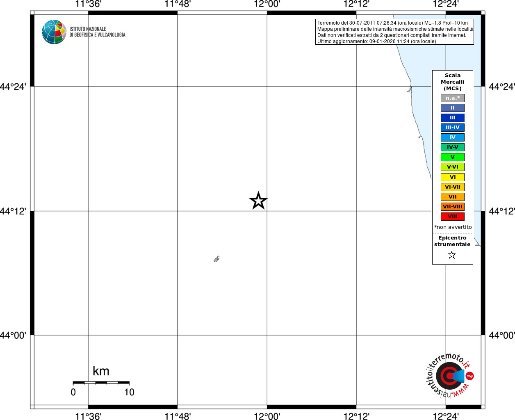The image size is (515, 420).
Task: Click the earthquake info text box
Action: pos(394,32)
